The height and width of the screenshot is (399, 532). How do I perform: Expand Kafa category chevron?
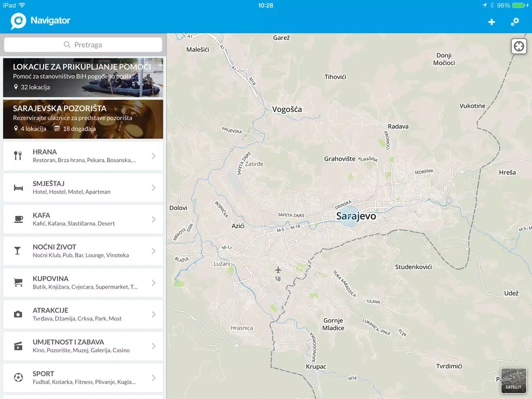(x=154, y=219)
